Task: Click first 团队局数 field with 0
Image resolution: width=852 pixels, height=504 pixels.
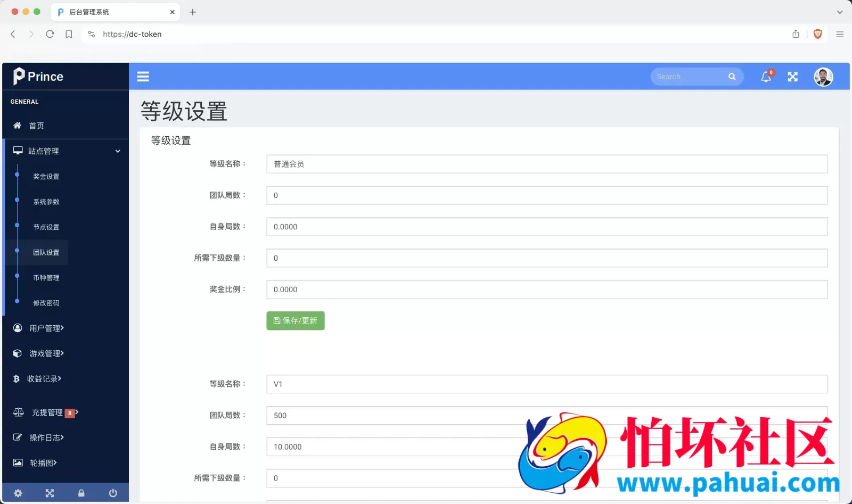Action: coord(547,195)
